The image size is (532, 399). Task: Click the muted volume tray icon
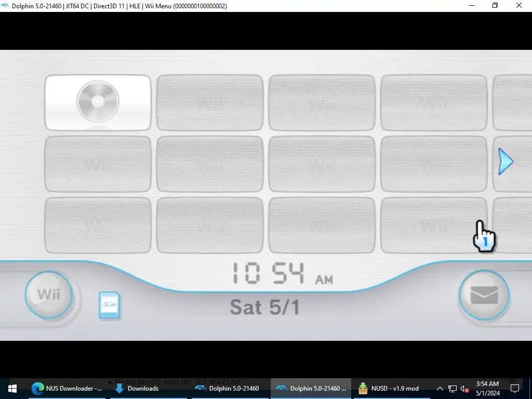click(464, 389)
